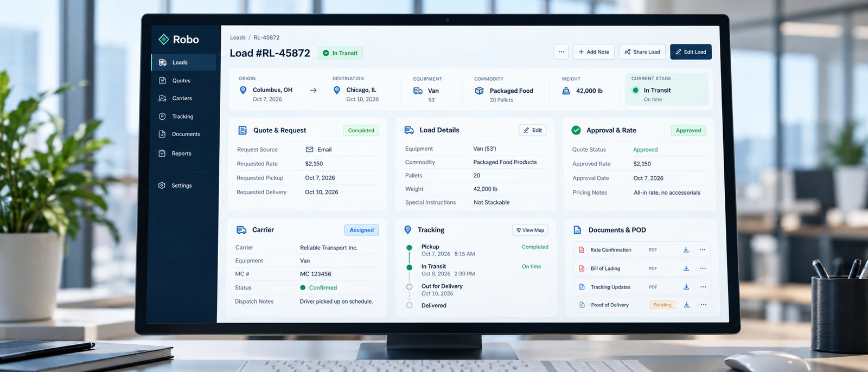Click the arrow between origin and destination
The image size is (868, 372).
point(313,91)
